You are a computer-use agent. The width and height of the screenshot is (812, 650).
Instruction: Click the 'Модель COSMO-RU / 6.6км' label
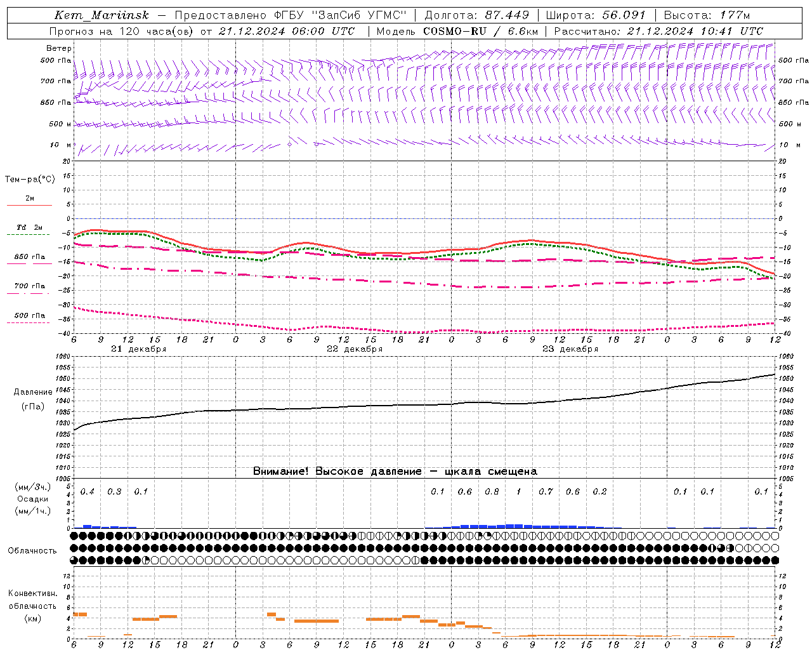tap(457, 31)
